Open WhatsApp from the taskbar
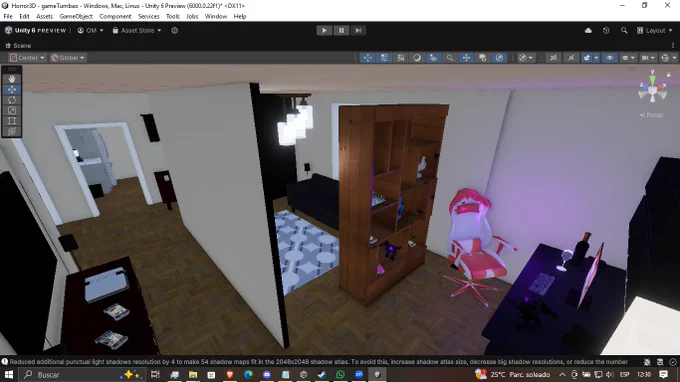The image size is (680, 382). point(340,375)
